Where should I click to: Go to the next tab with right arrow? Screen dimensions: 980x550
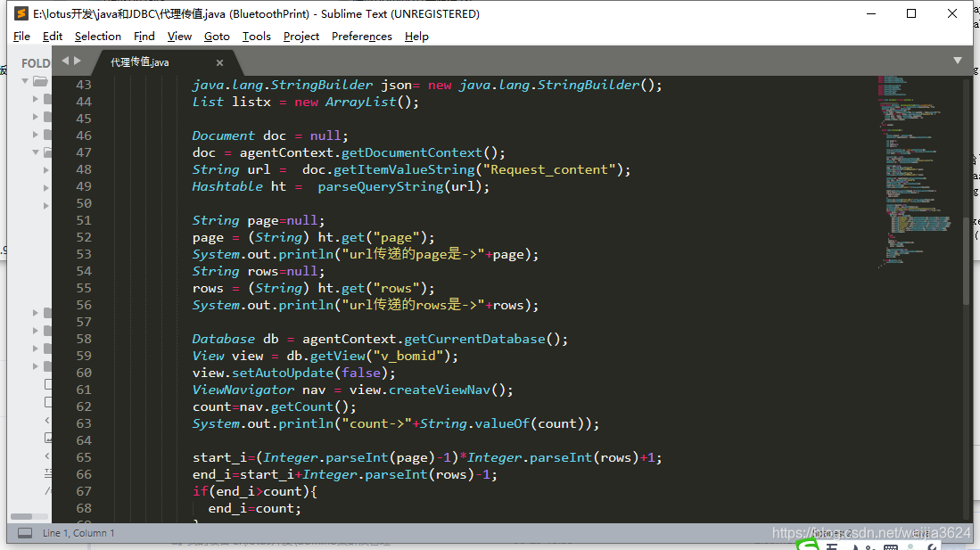point(78,61)
